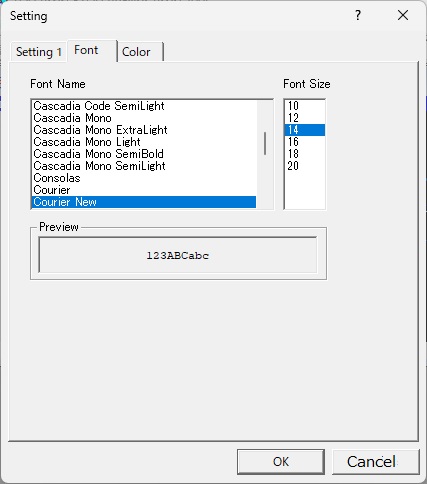
Task: Select Cascadia Mono Light font
Action: pos(144,142)
